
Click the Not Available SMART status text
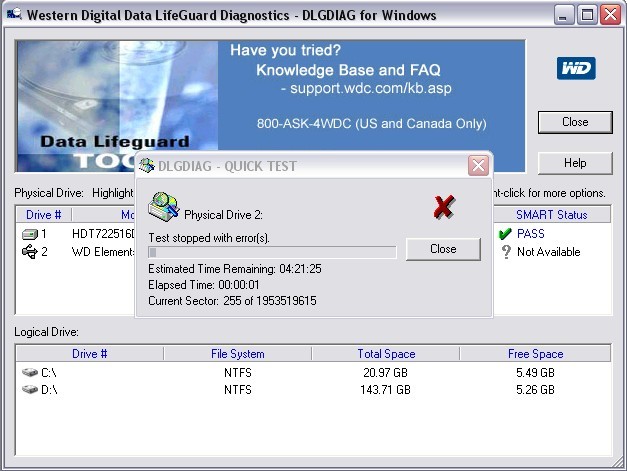549,252
